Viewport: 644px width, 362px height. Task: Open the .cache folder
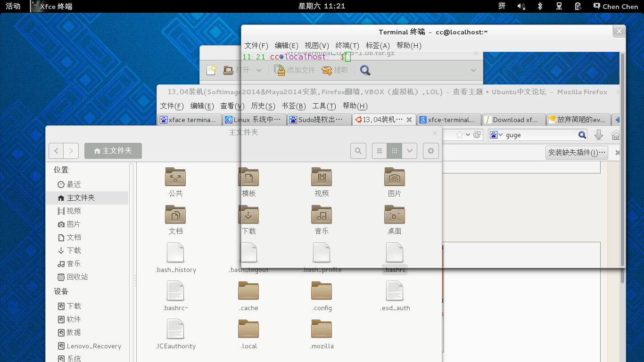click(248, 291)
